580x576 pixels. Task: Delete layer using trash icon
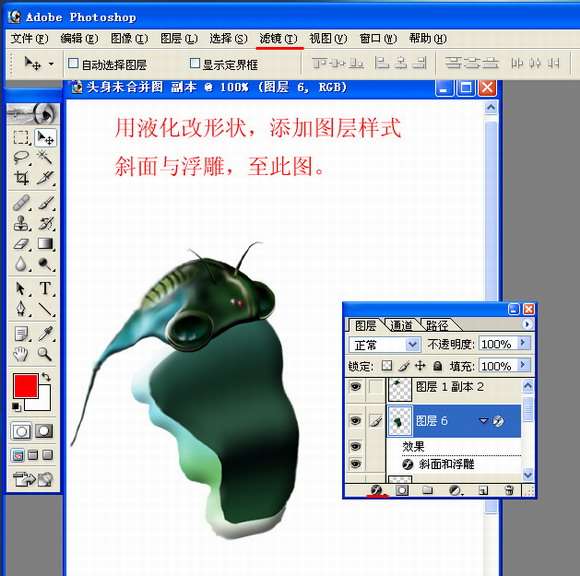coord(509,490)
